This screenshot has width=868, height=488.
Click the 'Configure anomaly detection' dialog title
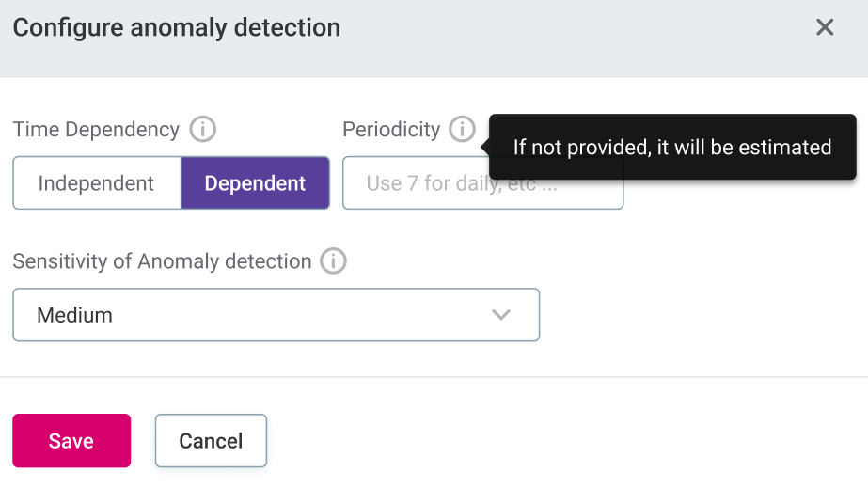click(177, 27)
